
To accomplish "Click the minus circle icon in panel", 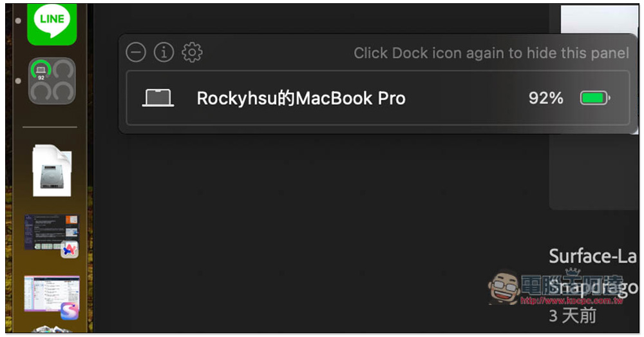I will tap(135, 52).
